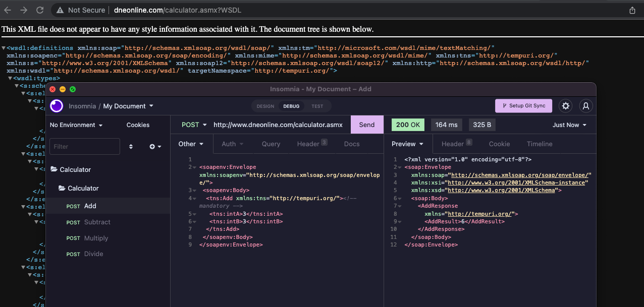Switch to TEST mode
Image resolution: width=644 pixels, height=307 pixels.
317,106
